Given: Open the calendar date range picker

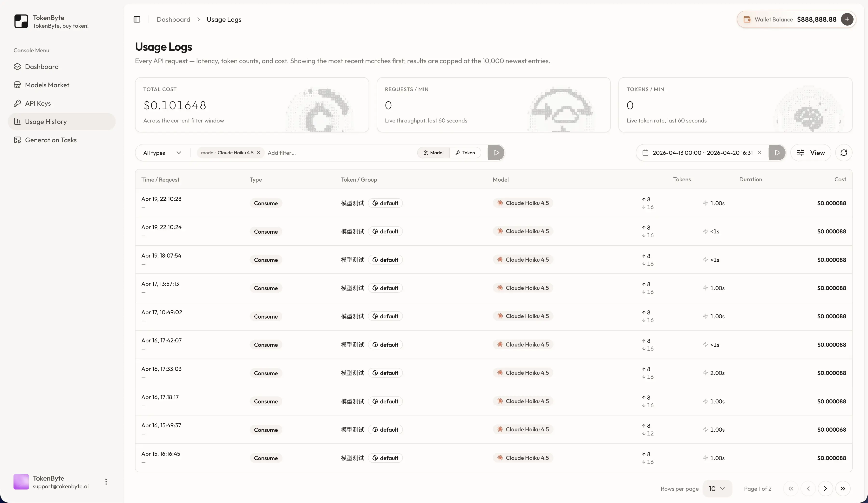Looking at the screenshot, I should 645,153.
